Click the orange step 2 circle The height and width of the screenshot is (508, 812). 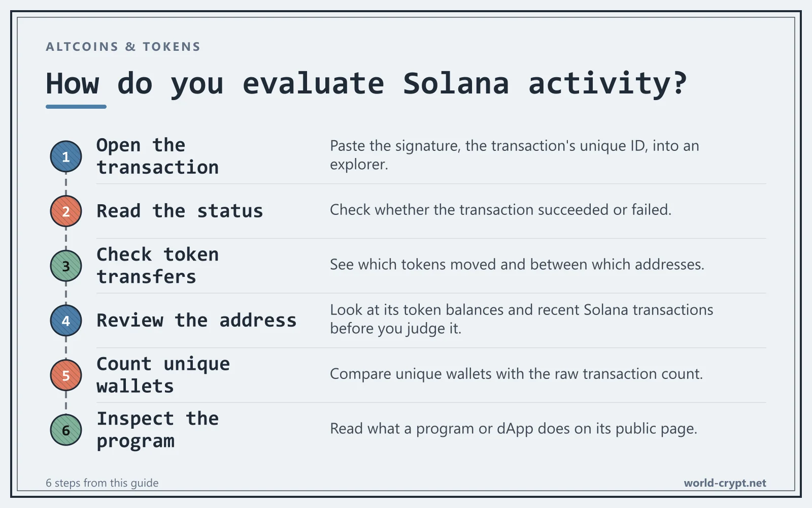pyautogui.click(x=66, y=211)
